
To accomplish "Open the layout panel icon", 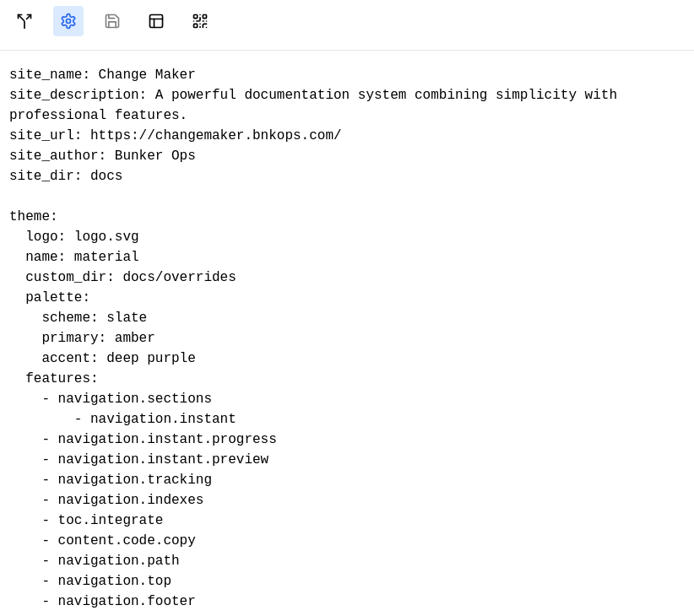I will [x=156, y=21].
